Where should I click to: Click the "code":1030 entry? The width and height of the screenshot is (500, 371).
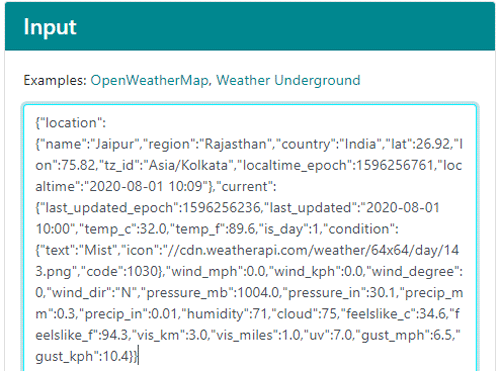click(x=119, y=271)
